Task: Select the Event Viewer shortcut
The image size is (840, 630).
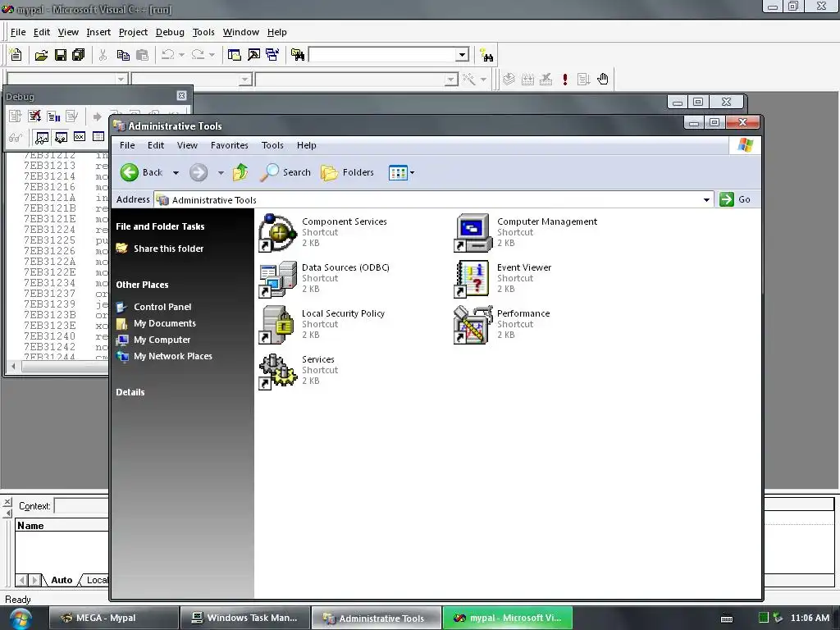Action: [x=503, y=278]
